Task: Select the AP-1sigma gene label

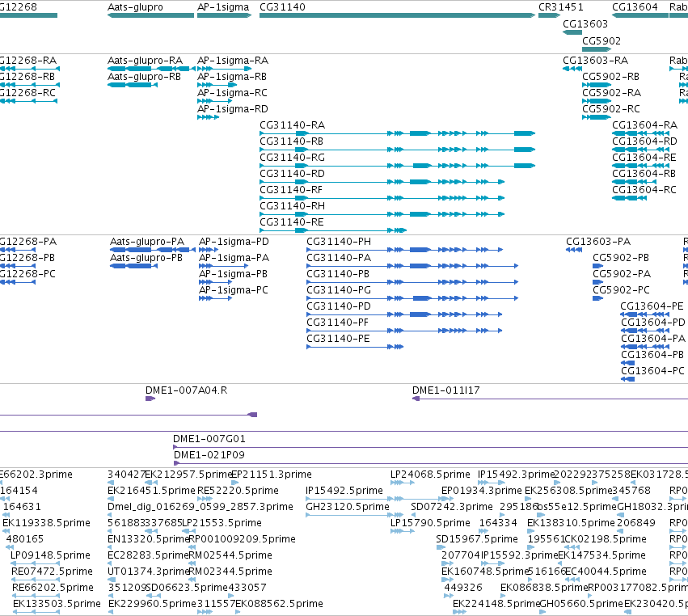Action: tap(223, 7)
